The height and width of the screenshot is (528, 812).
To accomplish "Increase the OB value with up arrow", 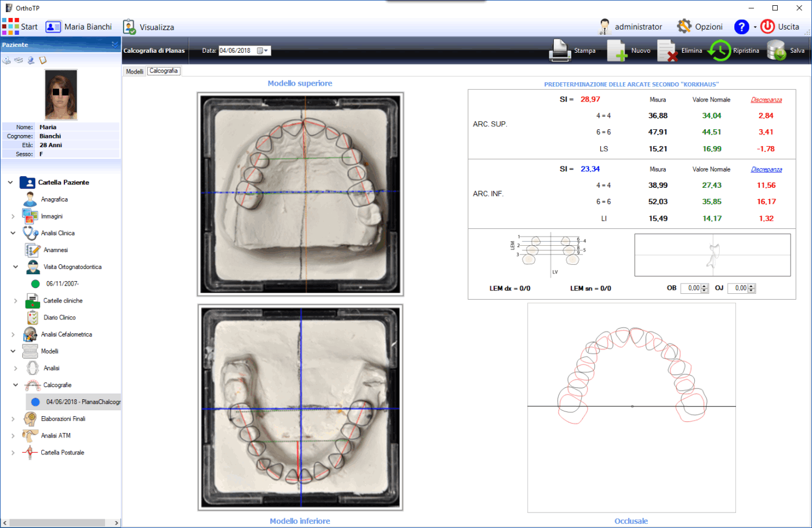I will (x=705, y=286).
